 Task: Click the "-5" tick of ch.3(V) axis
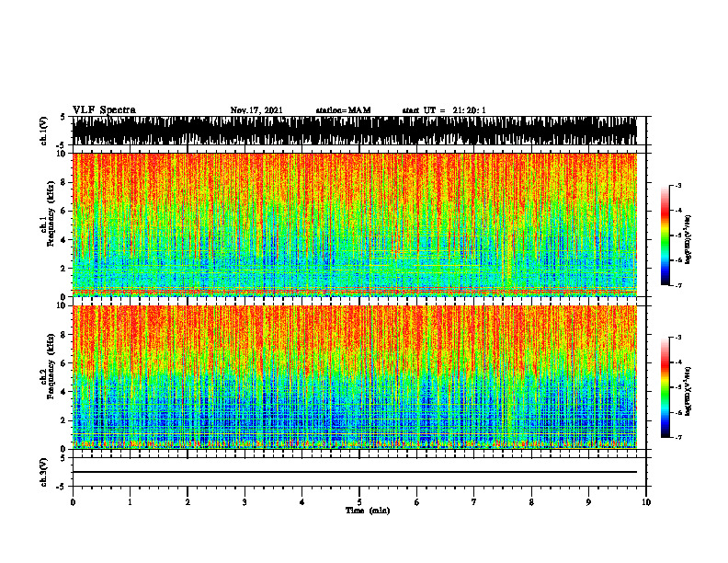tap(62, 487)
